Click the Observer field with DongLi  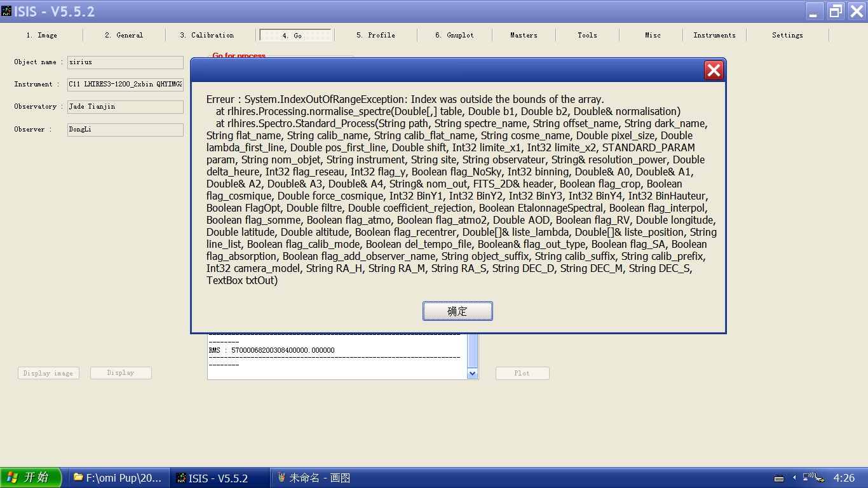point(125,130)
